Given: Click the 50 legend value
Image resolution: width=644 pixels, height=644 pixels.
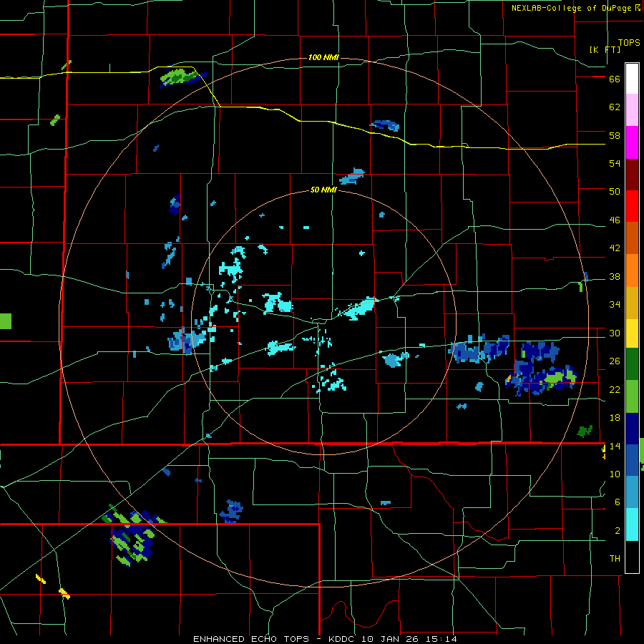Looking at the screenshot, I should point(615,192).
